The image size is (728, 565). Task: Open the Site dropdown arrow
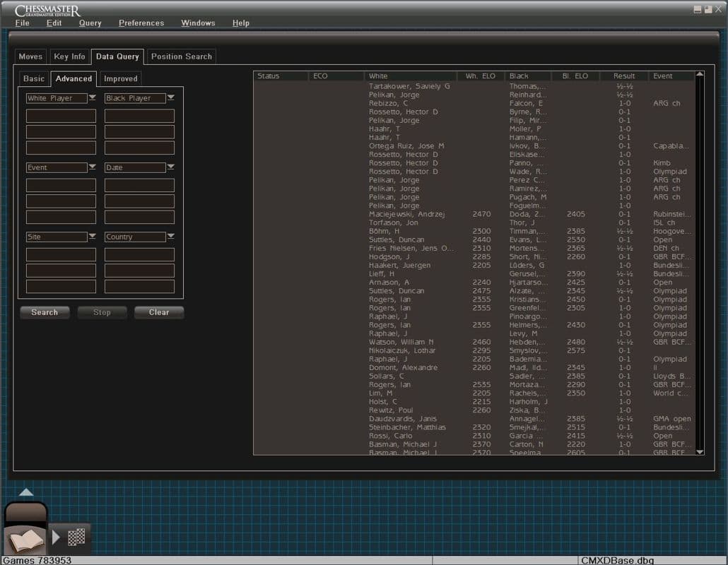[93, 236]
